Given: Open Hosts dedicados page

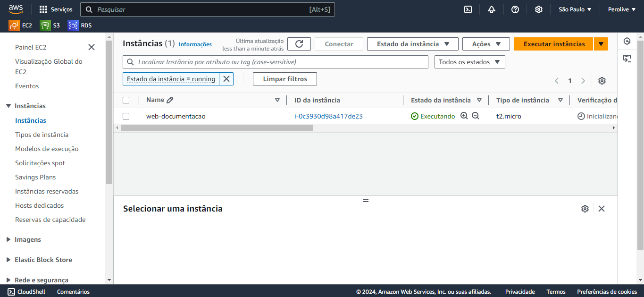Looking at the screenshot, I should pos(39,205).
